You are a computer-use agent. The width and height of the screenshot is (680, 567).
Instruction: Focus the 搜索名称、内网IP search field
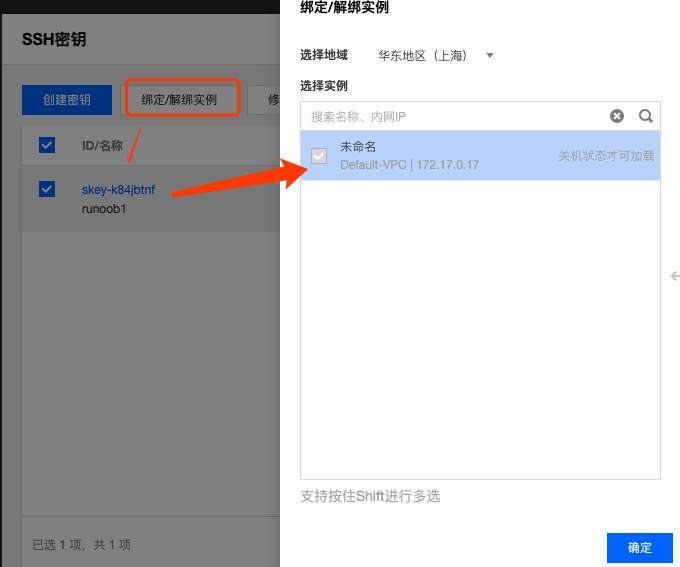pyautogui.click(x=453, y=116)
